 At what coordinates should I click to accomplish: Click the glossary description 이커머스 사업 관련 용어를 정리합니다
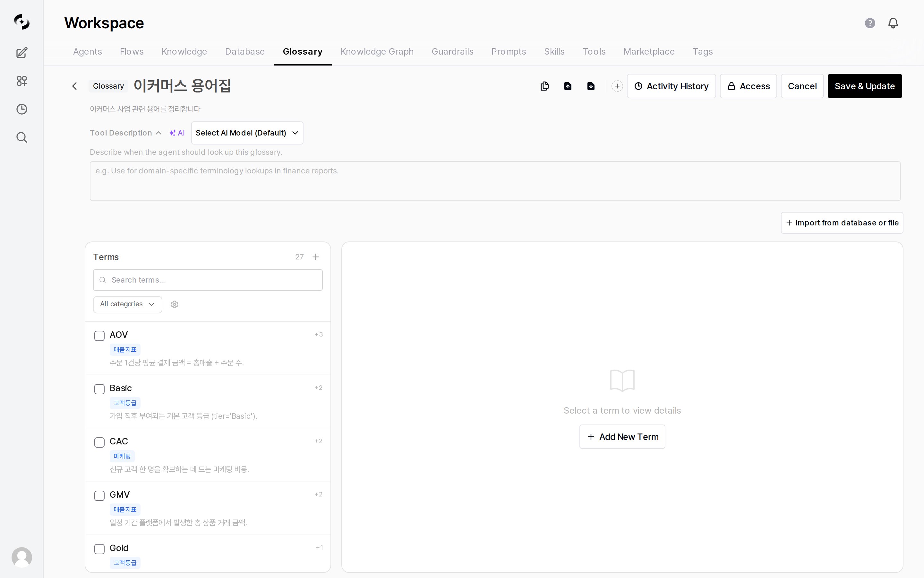pos(145,109)
